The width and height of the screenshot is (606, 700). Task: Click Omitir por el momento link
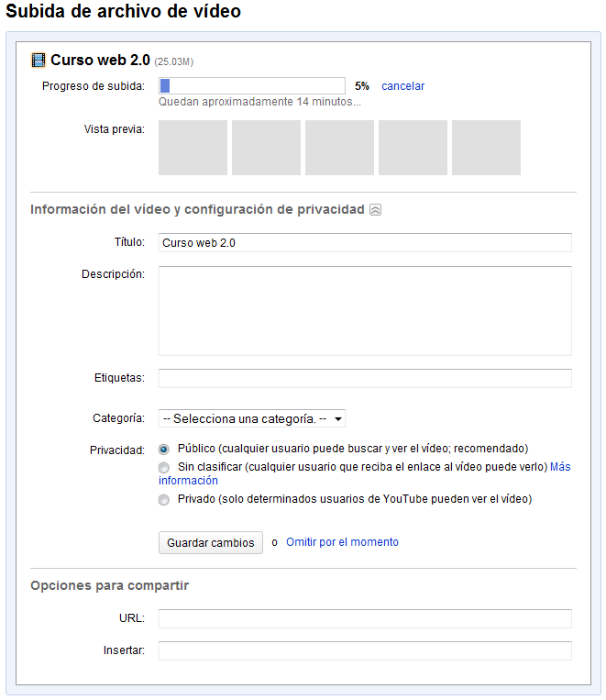pyautogui.click(x=342, y=542)
